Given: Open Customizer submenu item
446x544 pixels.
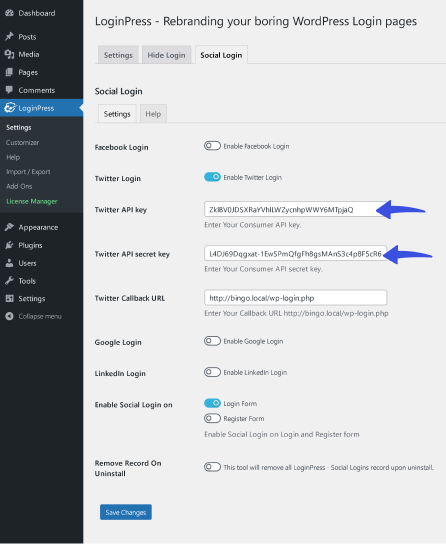Looking at the screenshot, I should 23,143.
